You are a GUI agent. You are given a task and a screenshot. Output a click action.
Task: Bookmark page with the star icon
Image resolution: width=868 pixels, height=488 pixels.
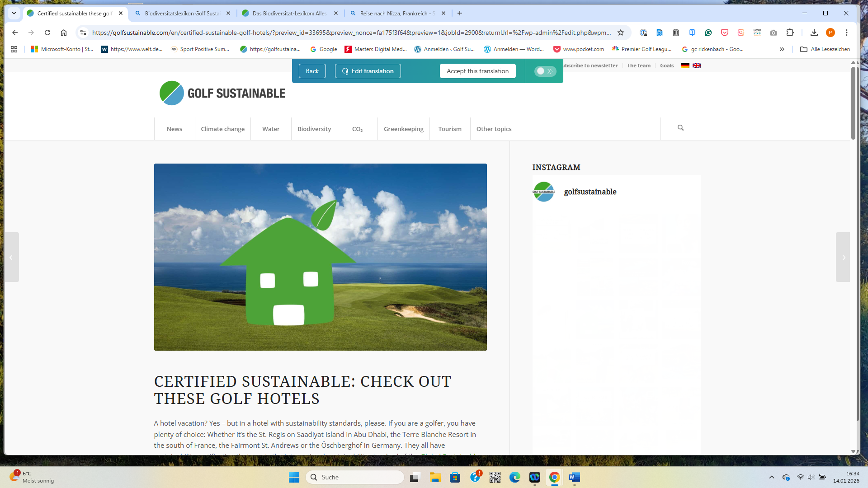621,33
